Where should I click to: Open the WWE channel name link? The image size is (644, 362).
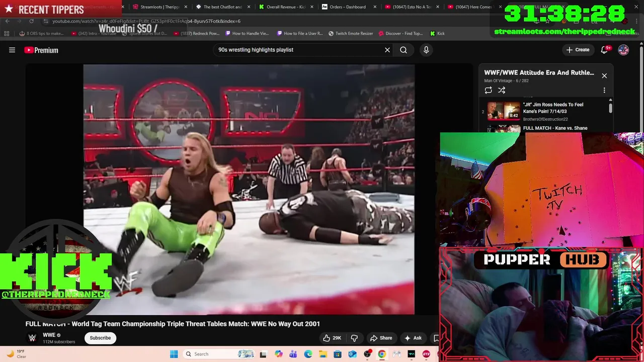point(49,335)
